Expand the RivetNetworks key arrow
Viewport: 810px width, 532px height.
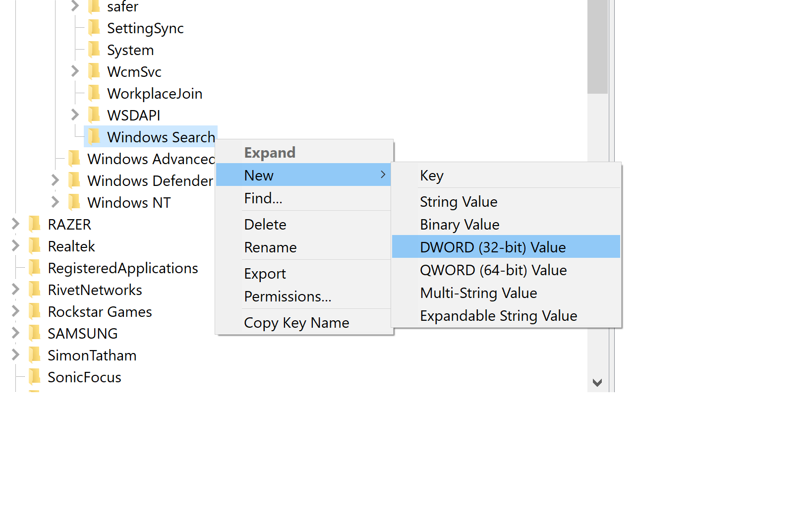point(15,290)
